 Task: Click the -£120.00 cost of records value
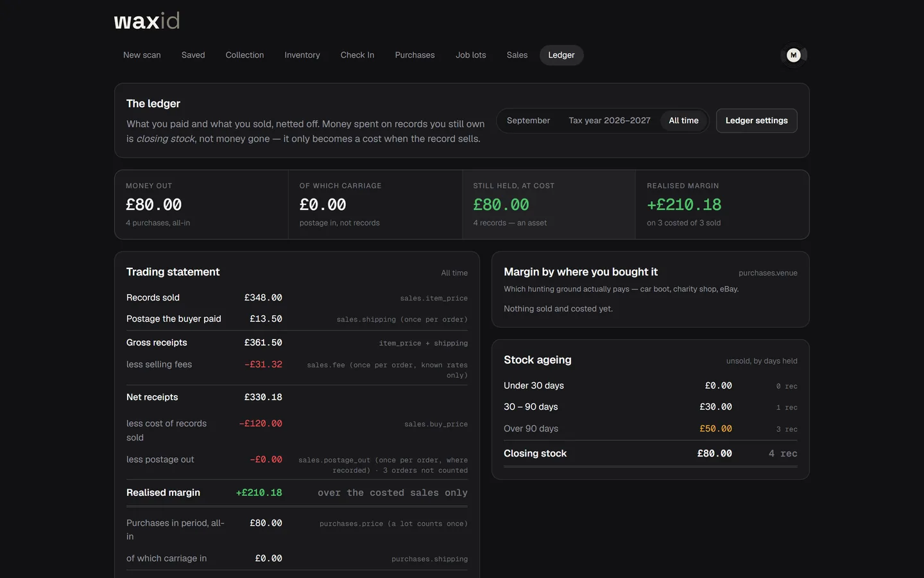pyautogui.click(x=261, y=424)
